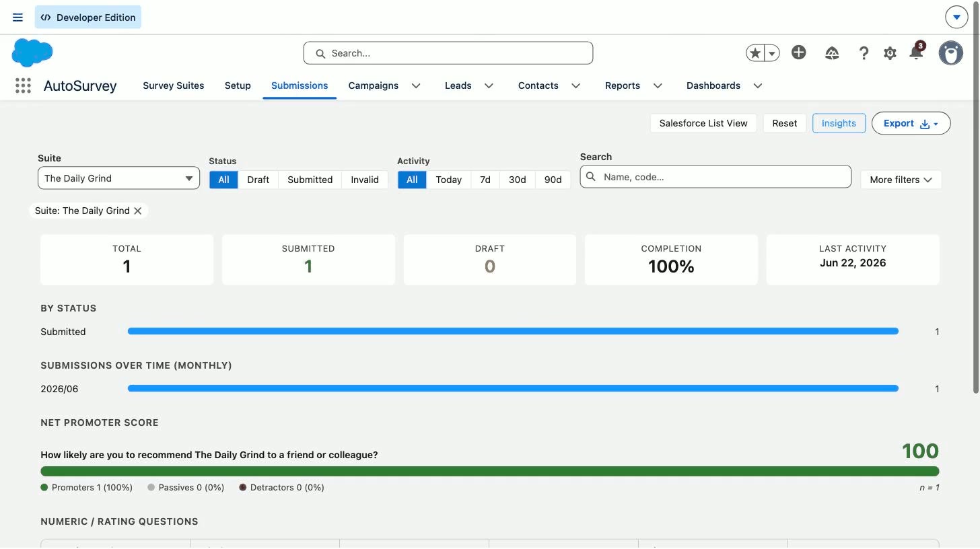Click the Salesforce cloud logo
This screenshot has height=549, width=980.
(32, 52)
